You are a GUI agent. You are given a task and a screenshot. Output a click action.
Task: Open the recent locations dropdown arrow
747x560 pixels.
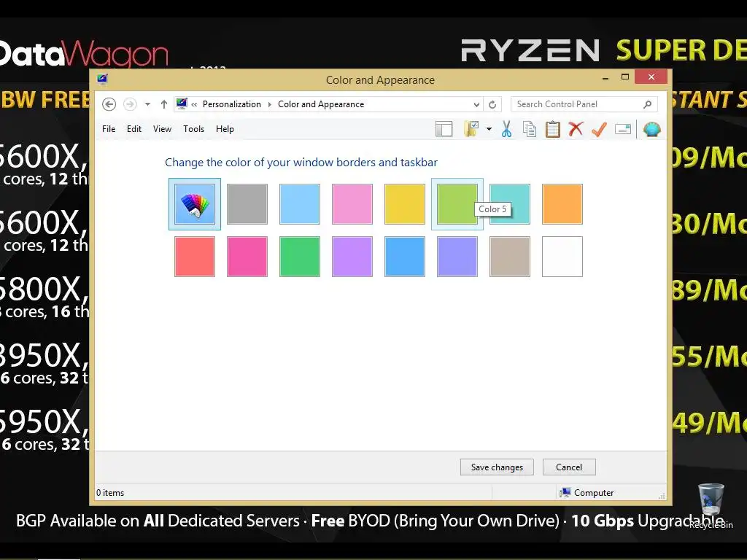[x=147, y=104]
